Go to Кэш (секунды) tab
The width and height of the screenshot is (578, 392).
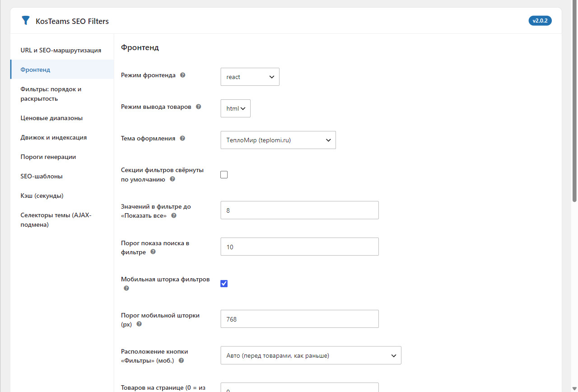tap(62, 196)
